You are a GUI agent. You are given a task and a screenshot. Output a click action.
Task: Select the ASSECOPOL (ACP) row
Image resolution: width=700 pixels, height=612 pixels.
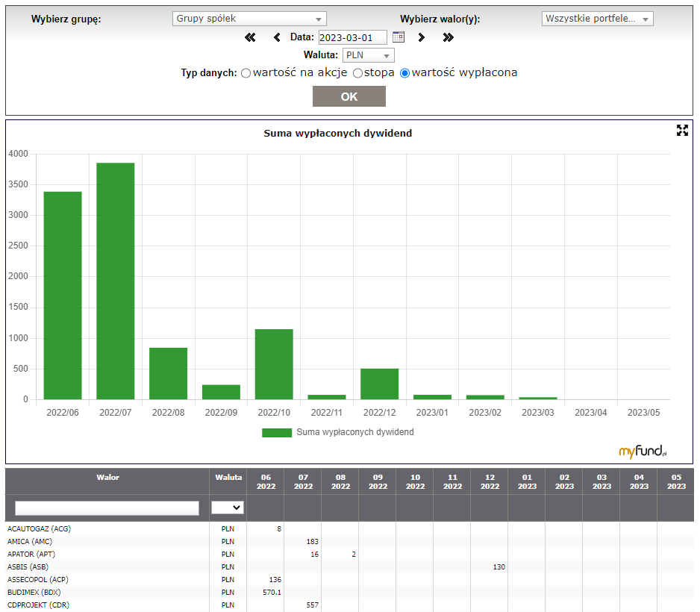coord(349,580)
